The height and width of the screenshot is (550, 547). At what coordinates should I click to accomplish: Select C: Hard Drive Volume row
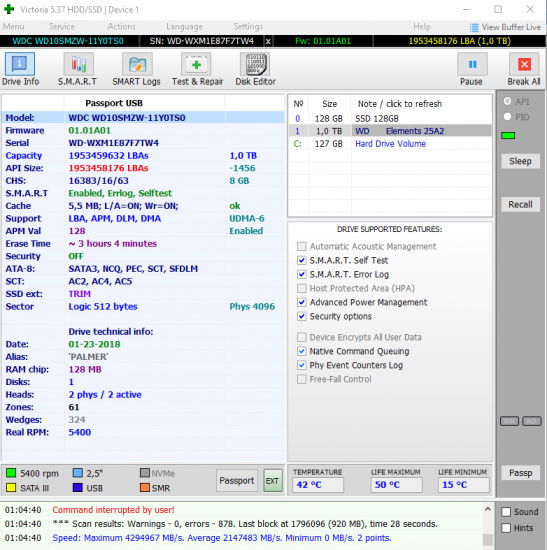pyautogui.click(x=390, y=144)
